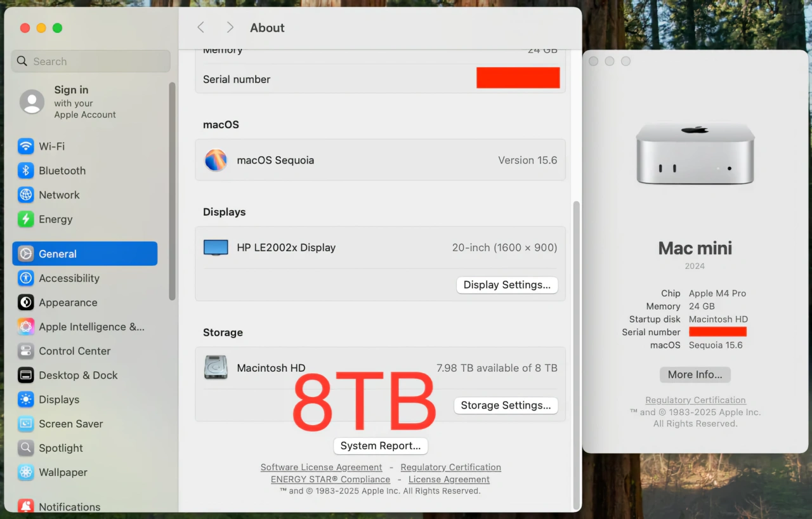Click the back navigation chevron
This screenshot has height=519, width=812.
(200, 27)
